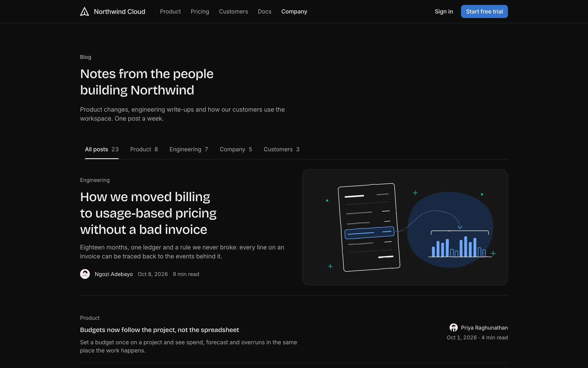588x368 pixels.
Task: Open the Product navigation menu
Action: [x=170, y=11]
